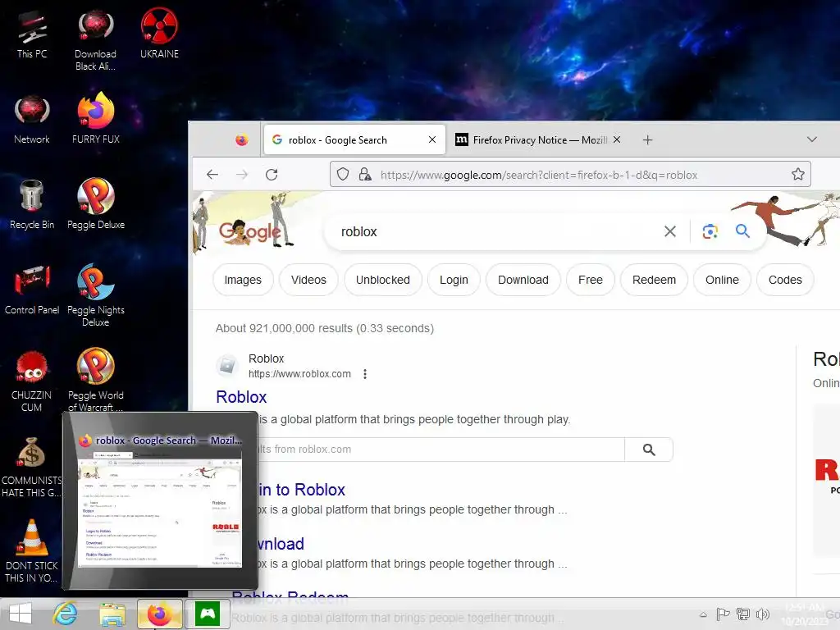The height and width of the screenshot is (630, 840).
Task: Select the Download filter chip
Action: point(523,280)
